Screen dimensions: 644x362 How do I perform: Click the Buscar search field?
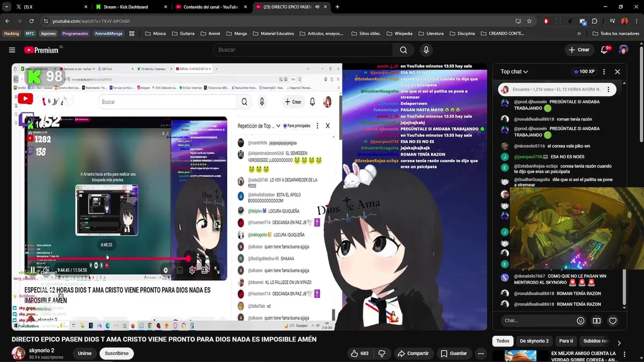(303, 50)
